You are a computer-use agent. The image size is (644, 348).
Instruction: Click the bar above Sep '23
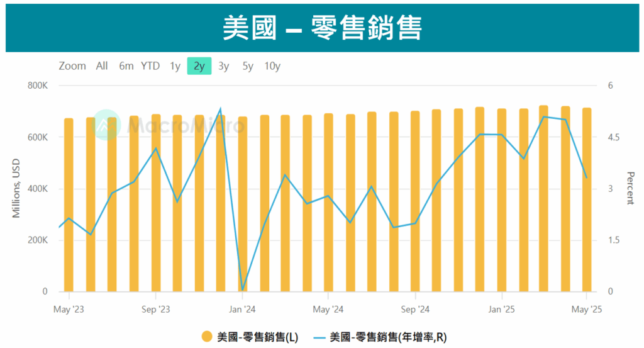(156, 203)
